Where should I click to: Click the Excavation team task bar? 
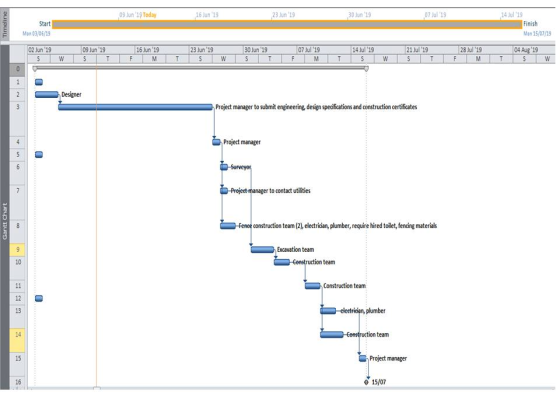262,249
